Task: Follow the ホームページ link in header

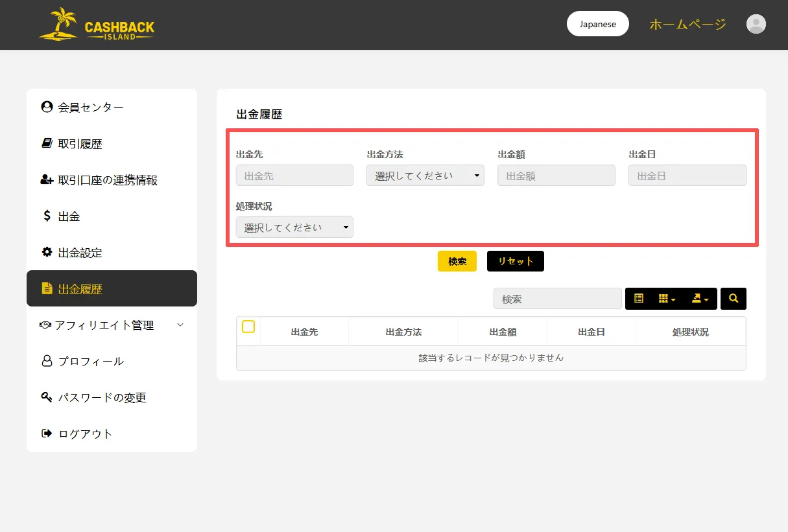Action: [687, 25]
